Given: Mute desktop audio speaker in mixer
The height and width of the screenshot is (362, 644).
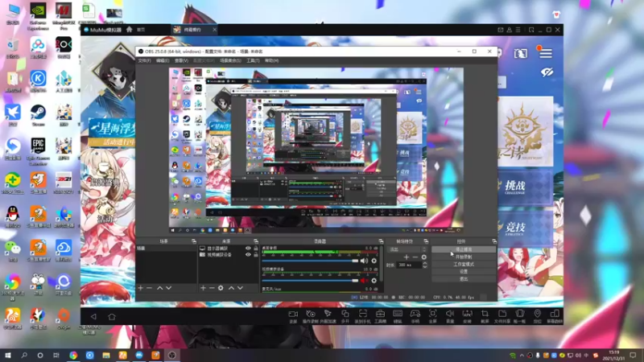Looking at the screenshot, I should pos(364,261).
